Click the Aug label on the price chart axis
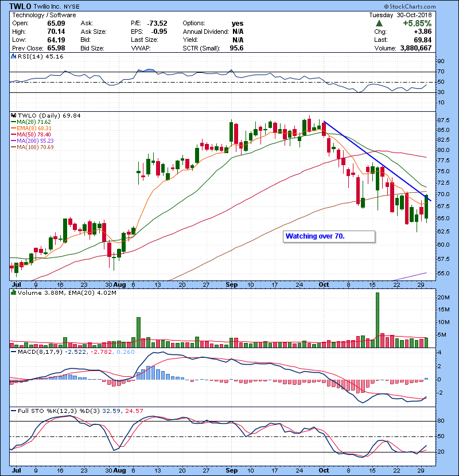This screenshot has width=459, height=476. [x=120, y=285]
